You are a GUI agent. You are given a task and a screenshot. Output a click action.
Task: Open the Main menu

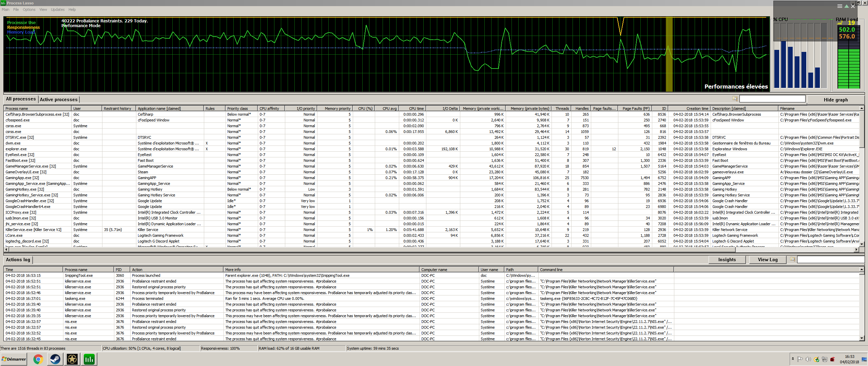tap(5, 9)
